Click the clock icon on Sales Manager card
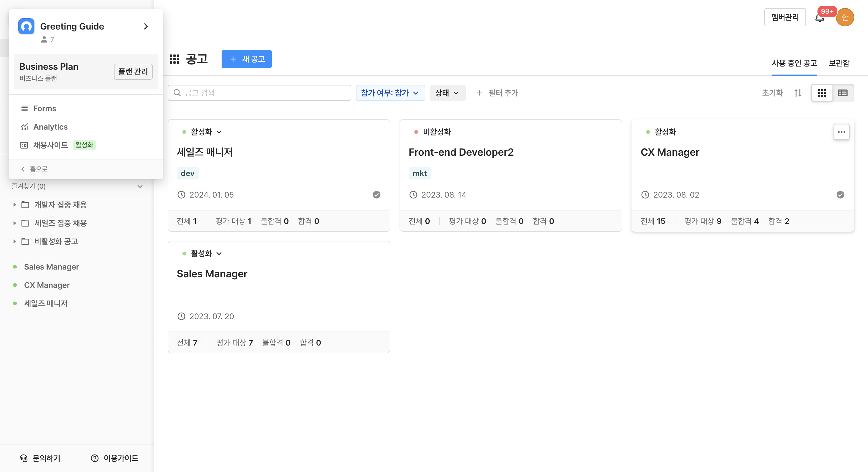 point(181,317)
